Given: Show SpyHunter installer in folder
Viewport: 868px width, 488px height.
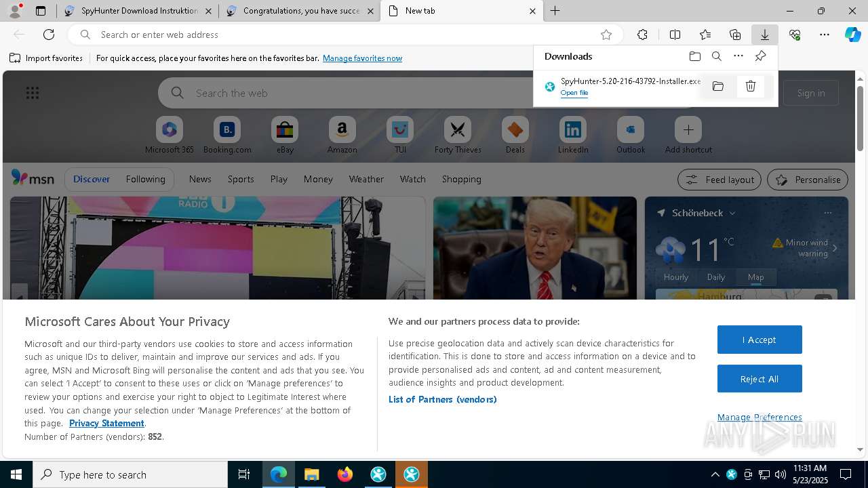Looking at the screenshot, I should click(x=718, y=86).
